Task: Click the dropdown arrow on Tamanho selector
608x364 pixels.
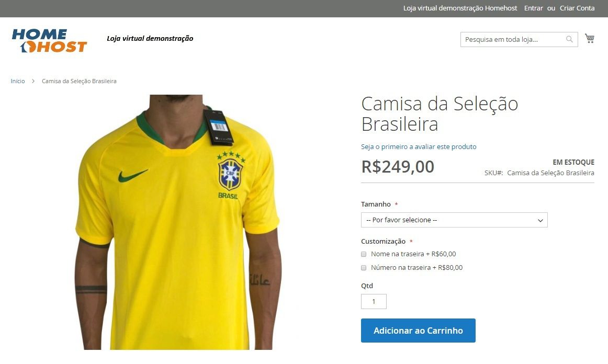Action: [x=540, y=220]
